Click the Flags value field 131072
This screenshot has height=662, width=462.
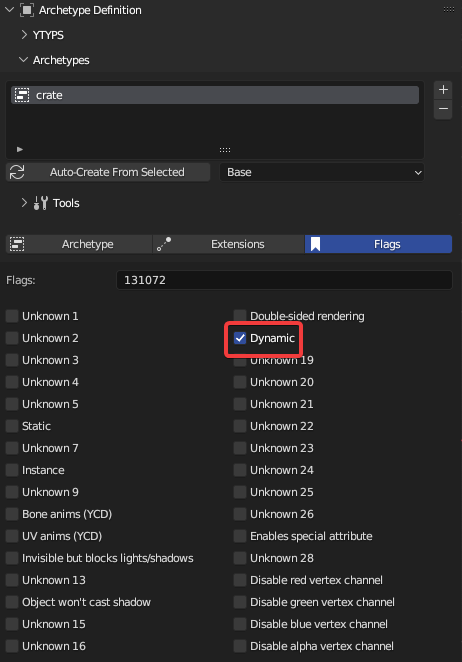[x=284, y=280]
